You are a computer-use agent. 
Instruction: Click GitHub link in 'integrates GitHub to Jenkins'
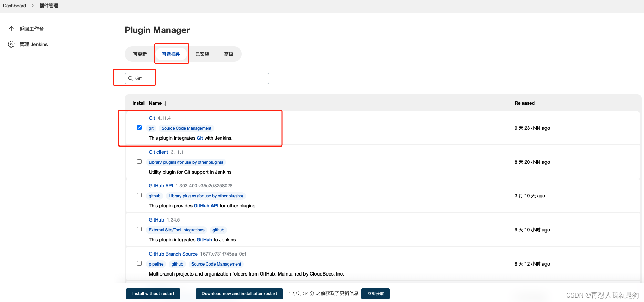[204, 240]
